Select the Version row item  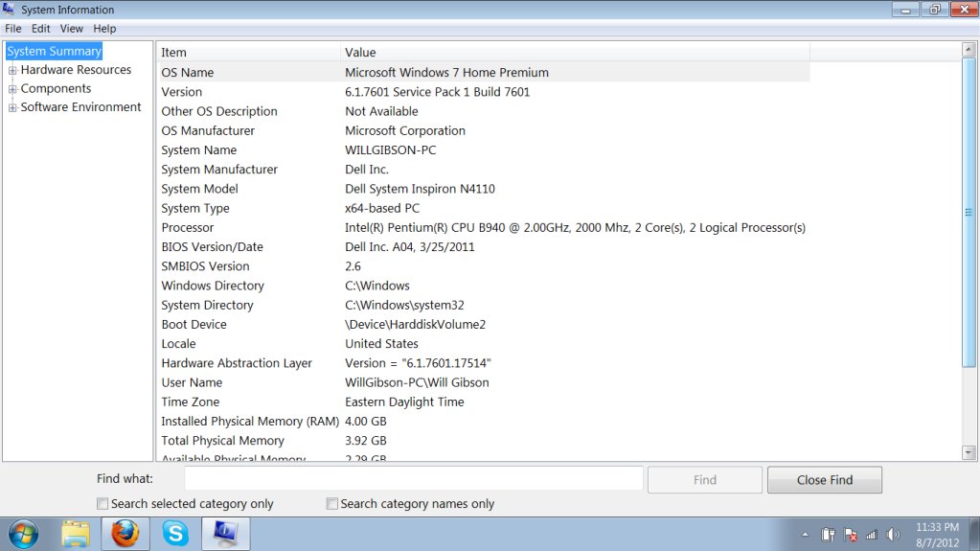(485, 92)
